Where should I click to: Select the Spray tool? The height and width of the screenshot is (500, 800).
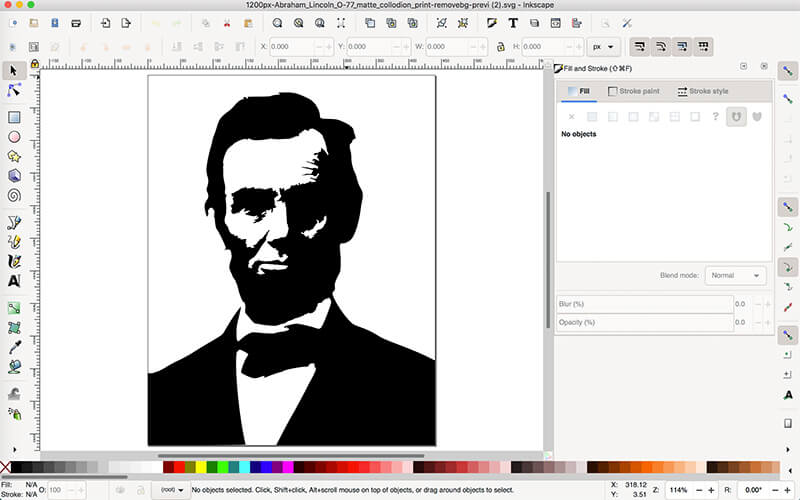pyautogui.click(x=14, y=413)
